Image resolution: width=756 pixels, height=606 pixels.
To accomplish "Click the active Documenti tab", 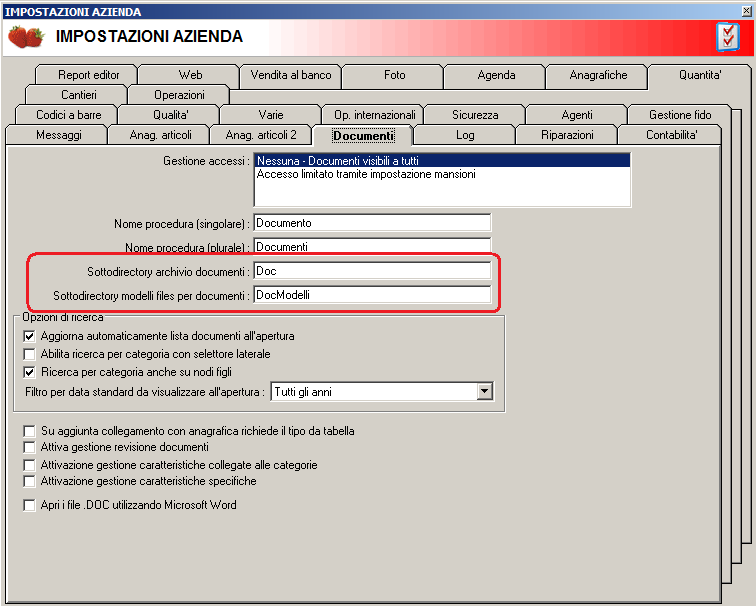I will (363, 136).
